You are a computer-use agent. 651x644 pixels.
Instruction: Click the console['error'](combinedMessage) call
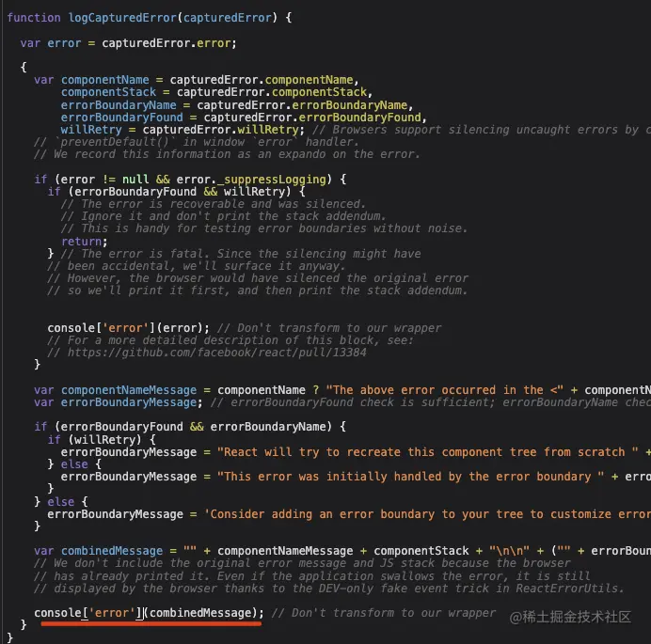pyautogui.click(x=149, y=613)
